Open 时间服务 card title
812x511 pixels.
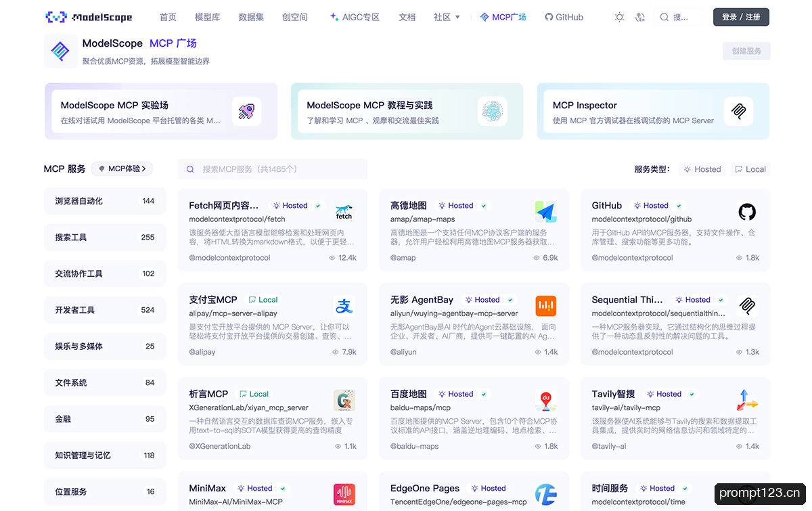610,488
